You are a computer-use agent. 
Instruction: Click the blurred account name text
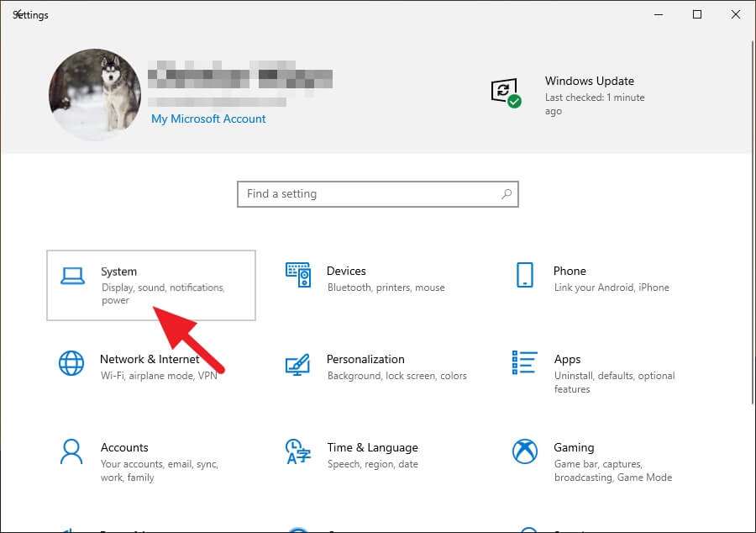(x=238, y=77)
